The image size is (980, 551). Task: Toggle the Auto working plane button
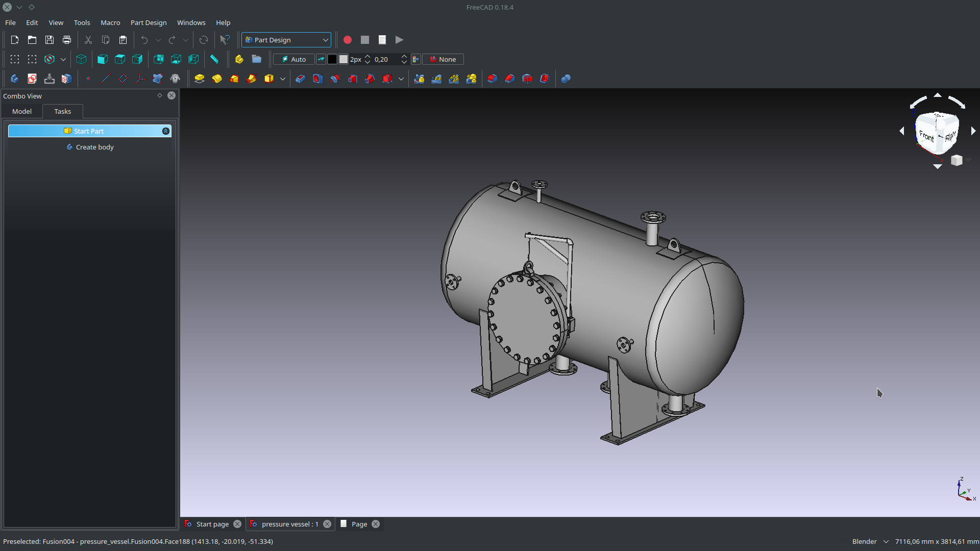[294, 59]
